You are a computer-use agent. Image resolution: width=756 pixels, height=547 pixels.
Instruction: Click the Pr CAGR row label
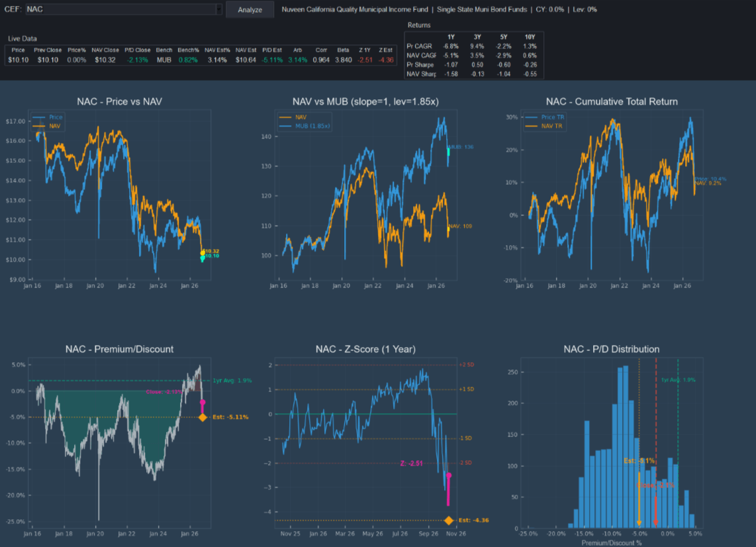420,46
